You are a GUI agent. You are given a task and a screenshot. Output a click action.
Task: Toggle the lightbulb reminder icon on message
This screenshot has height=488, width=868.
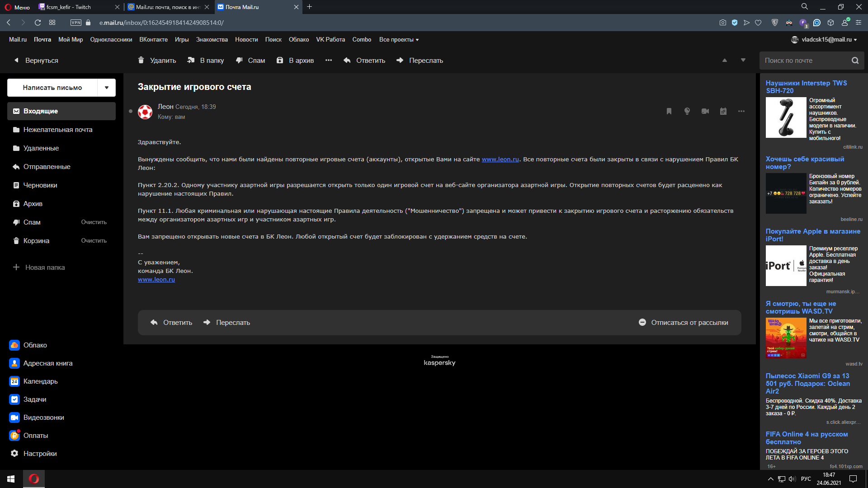pyautogui.click(x=687, y=111)
